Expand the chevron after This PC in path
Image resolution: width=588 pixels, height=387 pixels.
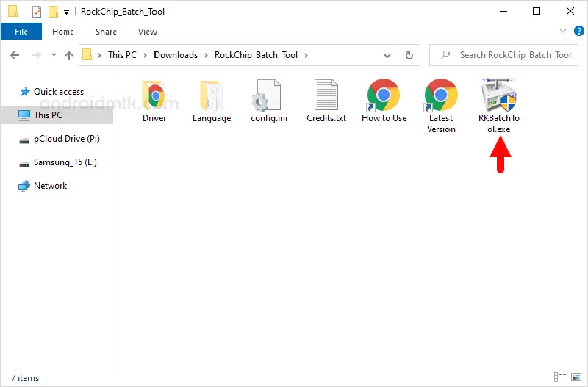145,56
